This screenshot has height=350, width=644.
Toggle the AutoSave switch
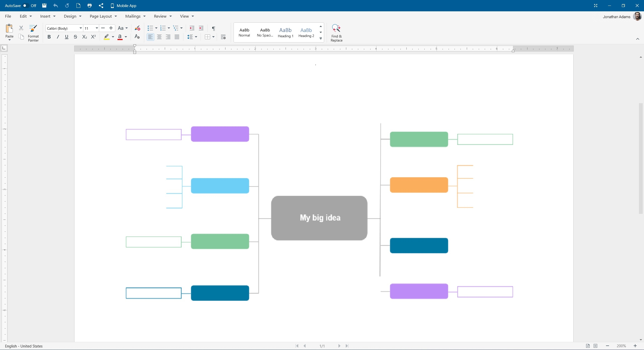26,6
